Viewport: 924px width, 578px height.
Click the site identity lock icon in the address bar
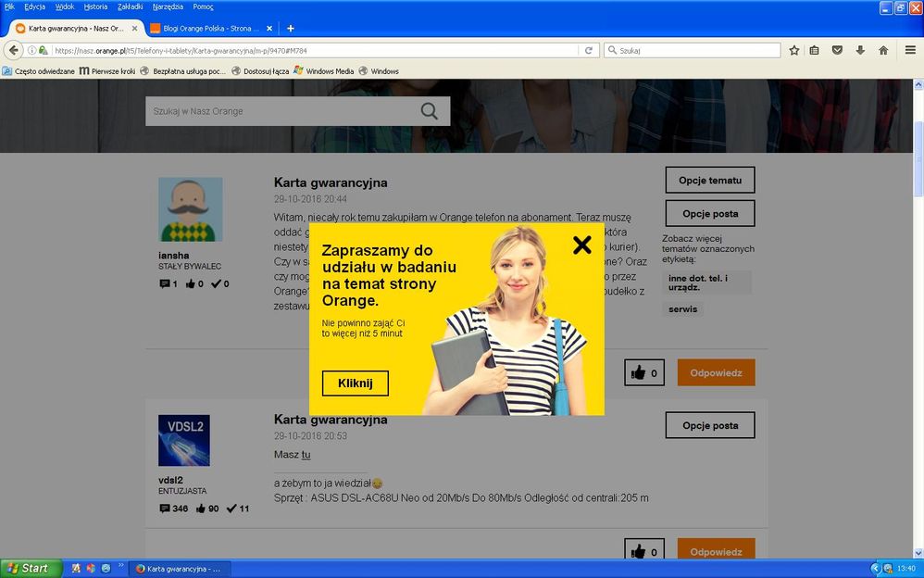(x=43, y=51)
